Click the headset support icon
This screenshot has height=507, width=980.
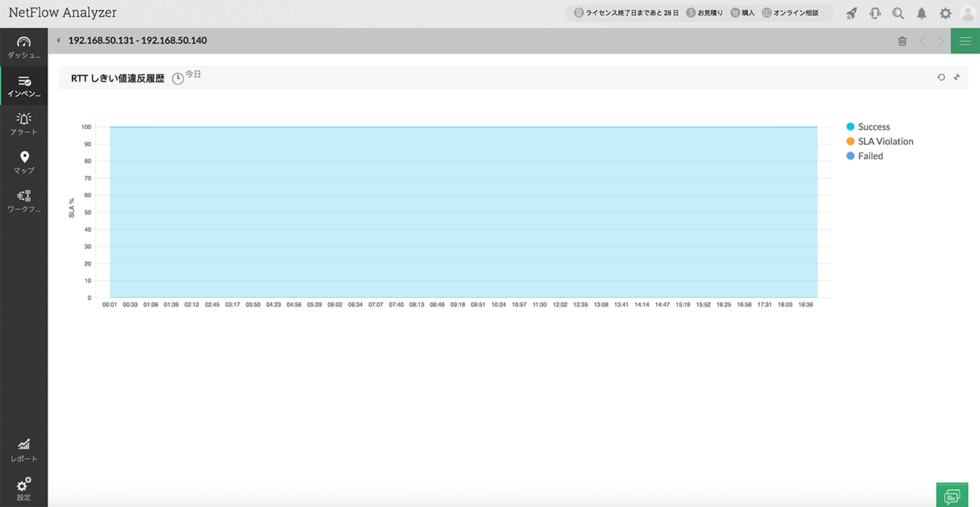point(875,14)
